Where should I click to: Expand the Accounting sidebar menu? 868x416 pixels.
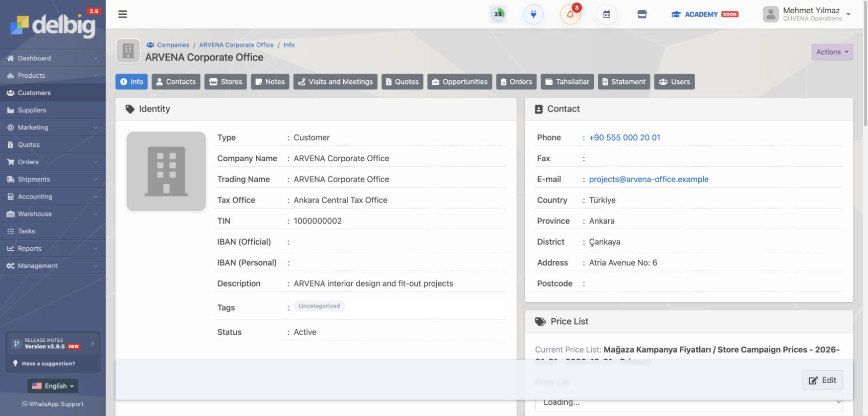click(53, 196)
